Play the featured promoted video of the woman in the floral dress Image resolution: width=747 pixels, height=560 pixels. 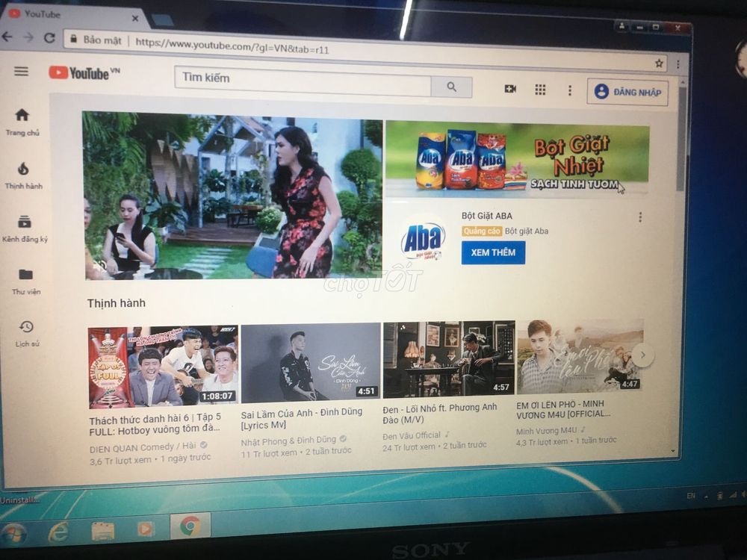coord(233,196)
